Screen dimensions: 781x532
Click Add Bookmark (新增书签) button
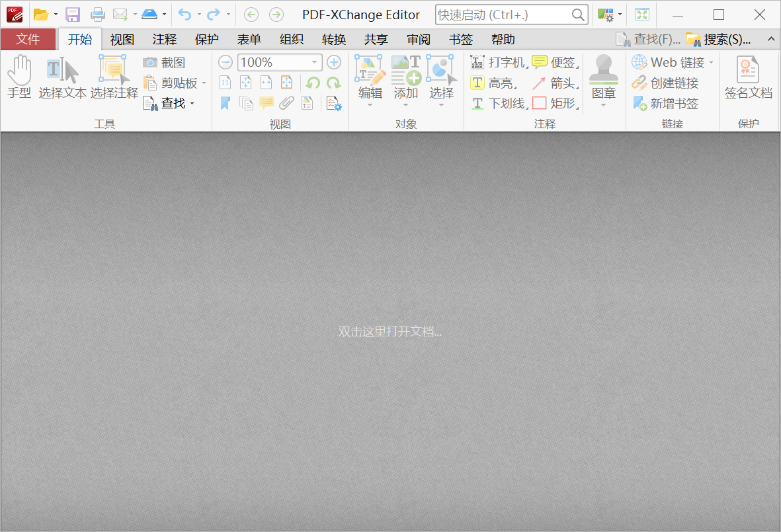(x=666, y=104)
